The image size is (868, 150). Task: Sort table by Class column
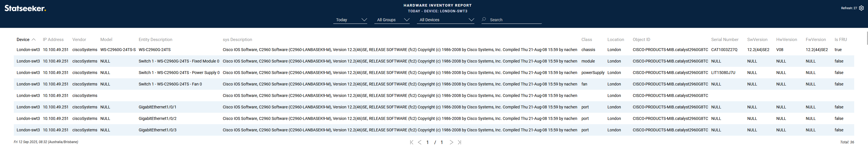586,40
